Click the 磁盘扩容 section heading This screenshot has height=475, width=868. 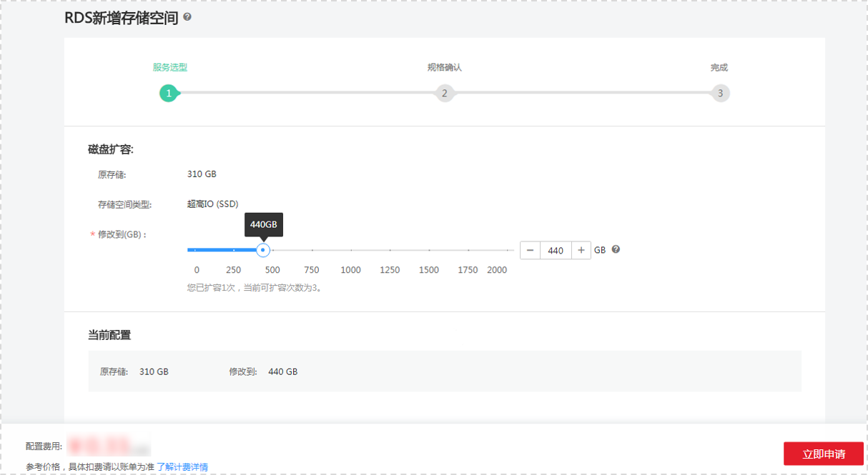click(111, 150)
